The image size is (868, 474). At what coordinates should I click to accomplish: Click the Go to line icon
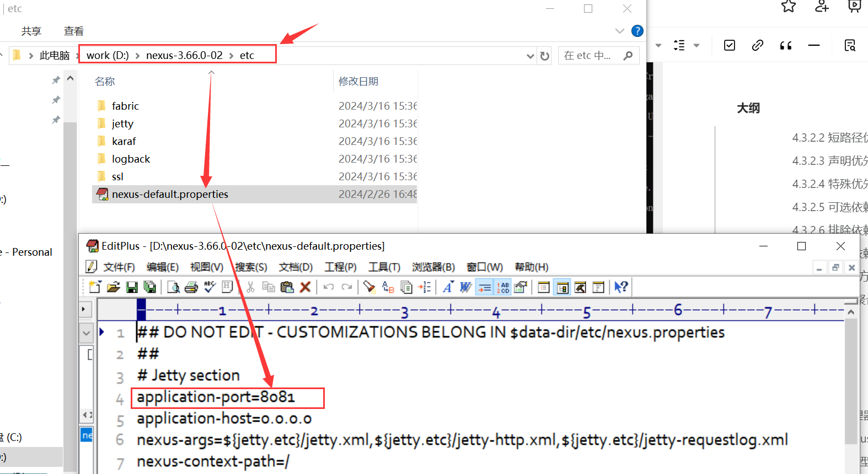coord(425,287)
